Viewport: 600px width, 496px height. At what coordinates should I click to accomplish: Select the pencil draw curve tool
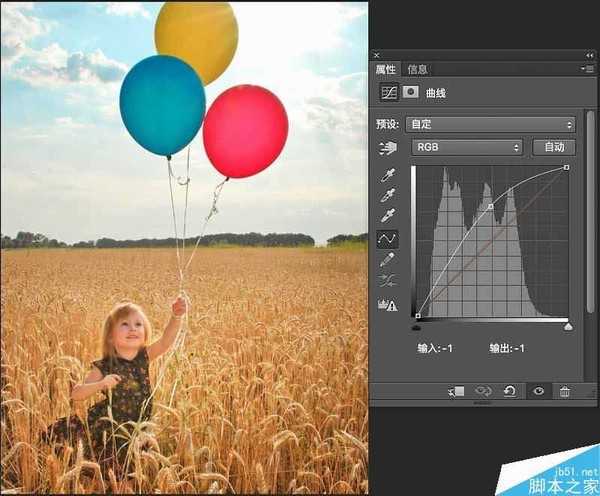tap(386, 260)
